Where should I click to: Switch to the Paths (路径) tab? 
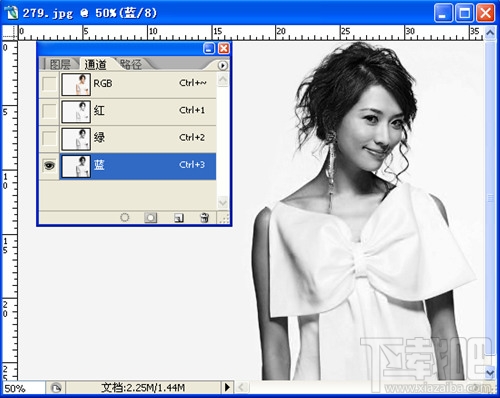click(x=131, y=64)
